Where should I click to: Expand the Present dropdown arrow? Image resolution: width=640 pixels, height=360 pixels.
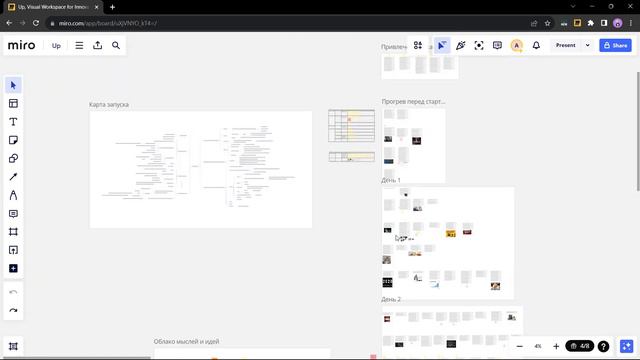(588, 45)
